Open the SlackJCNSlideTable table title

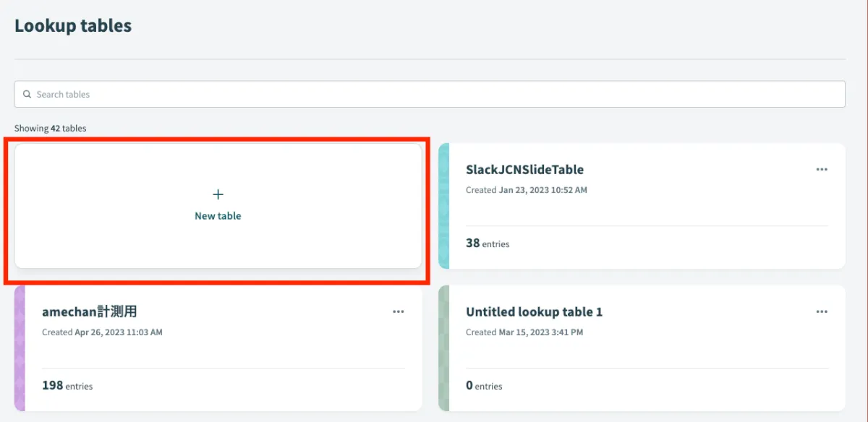[x=524, y=170]
